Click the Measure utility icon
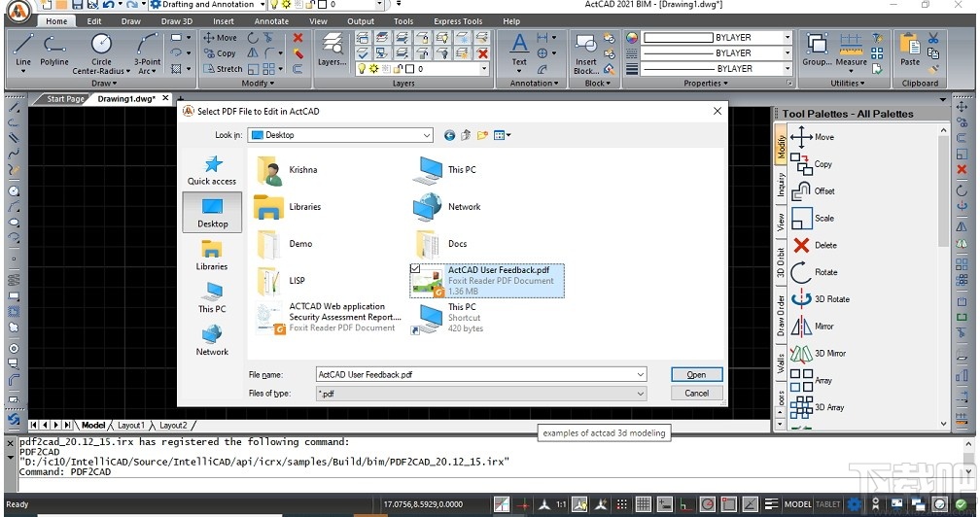The height and width of the screenshot is (517, 980). coord(852,50)
